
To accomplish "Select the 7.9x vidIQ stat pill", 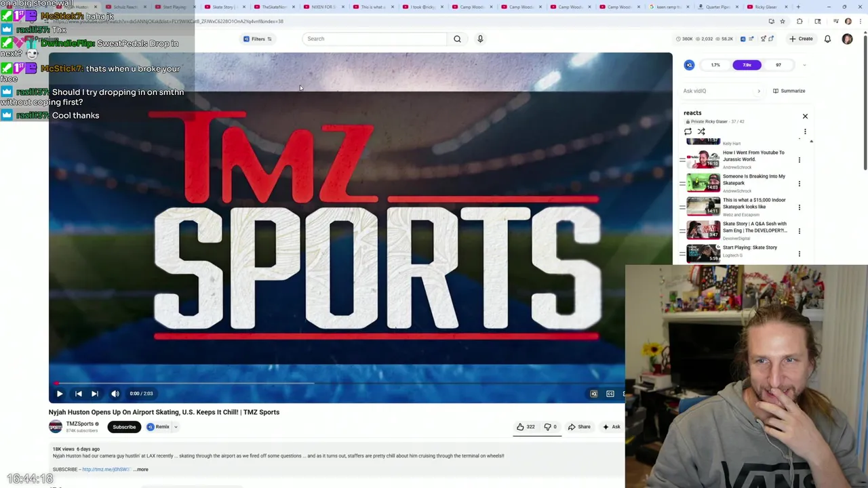I will tap(747, 65).
